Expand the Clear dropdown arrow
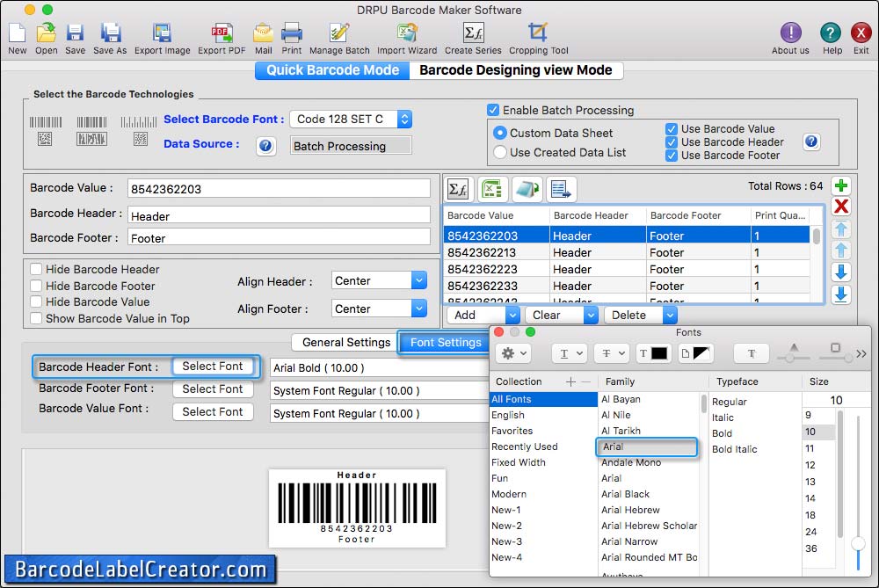879x588 pixels. click(591, 315)
